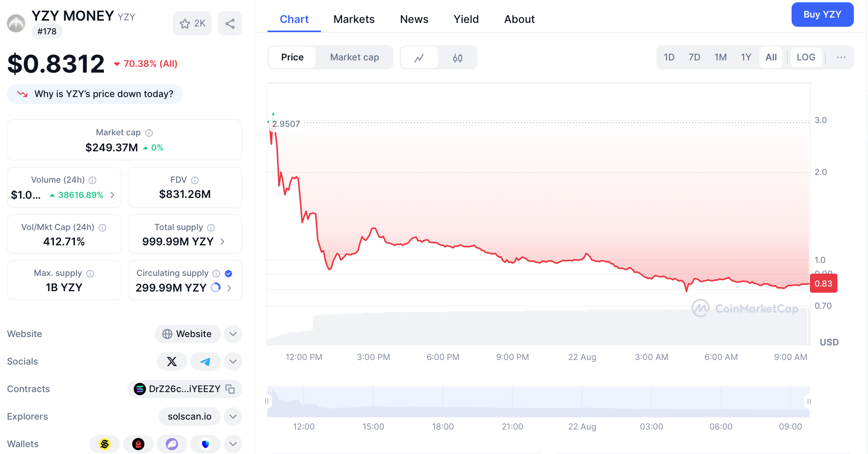Image resolution: width=868 pixels, height=454 pixels.
Task: Switch to candlestick chart icon
Action: [457, 58]
